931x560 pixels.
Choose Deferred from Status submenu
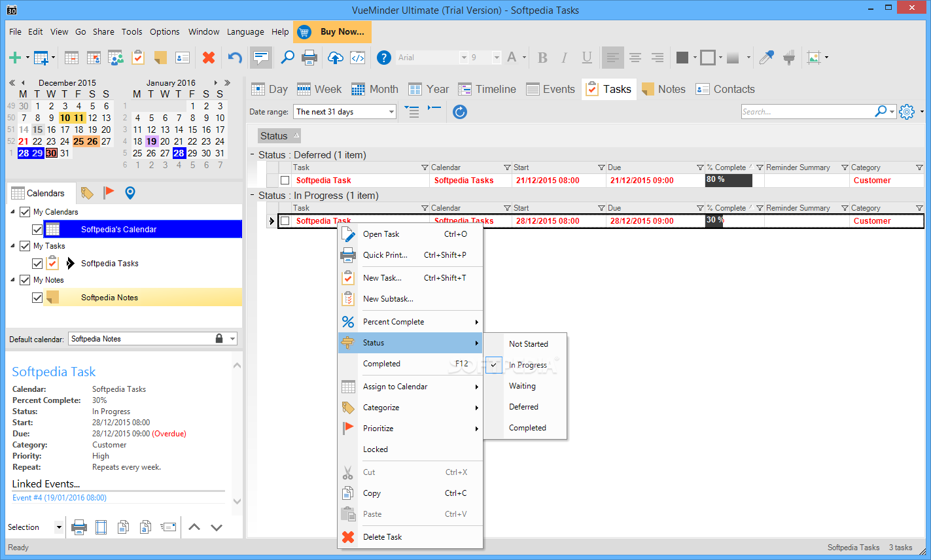coord(525,407)
